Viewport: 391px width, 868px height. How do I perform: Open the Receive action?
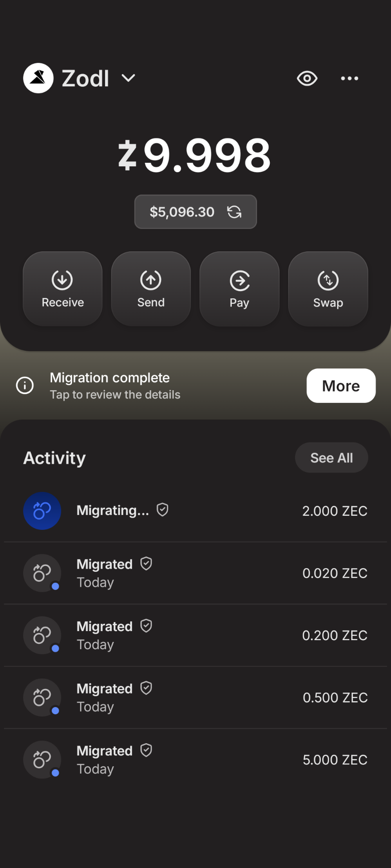pos(62,289)
